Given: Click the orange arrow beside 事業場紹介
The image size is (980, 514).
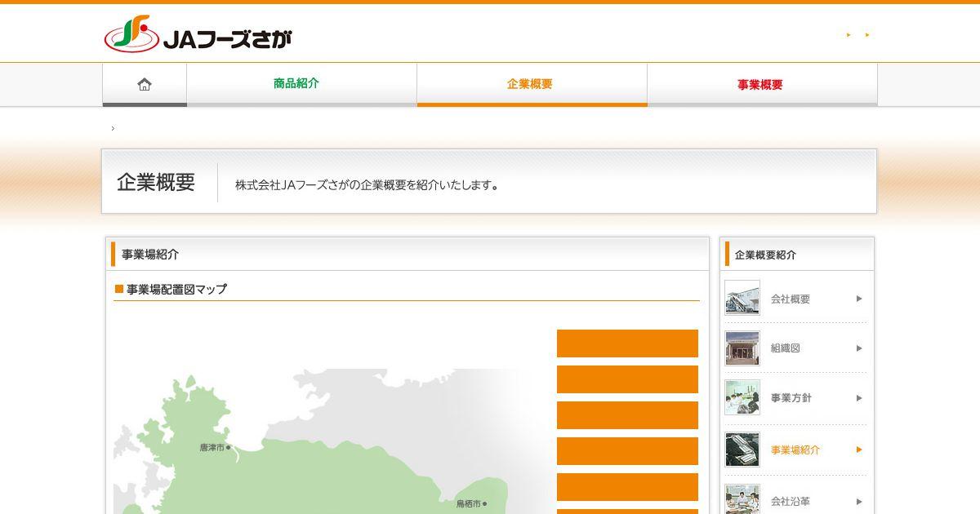Looking at the screenshot, I should point(859,450).
